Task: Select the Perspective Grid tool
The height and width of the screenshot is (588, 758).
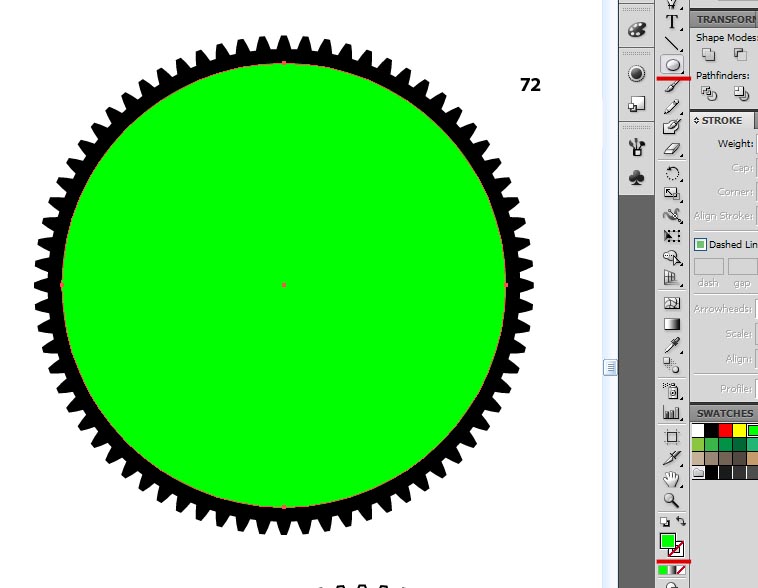Action: [671, 278]
